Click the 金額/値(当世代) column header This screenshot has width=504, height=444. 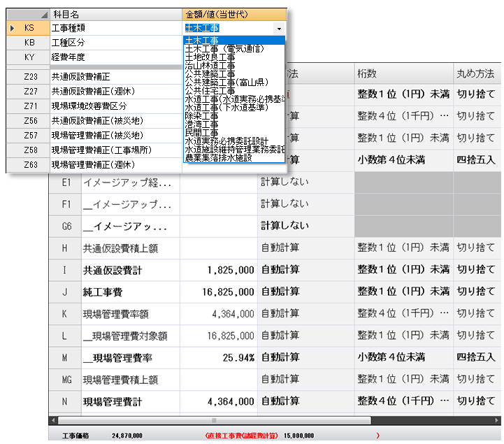coord(234,15)
